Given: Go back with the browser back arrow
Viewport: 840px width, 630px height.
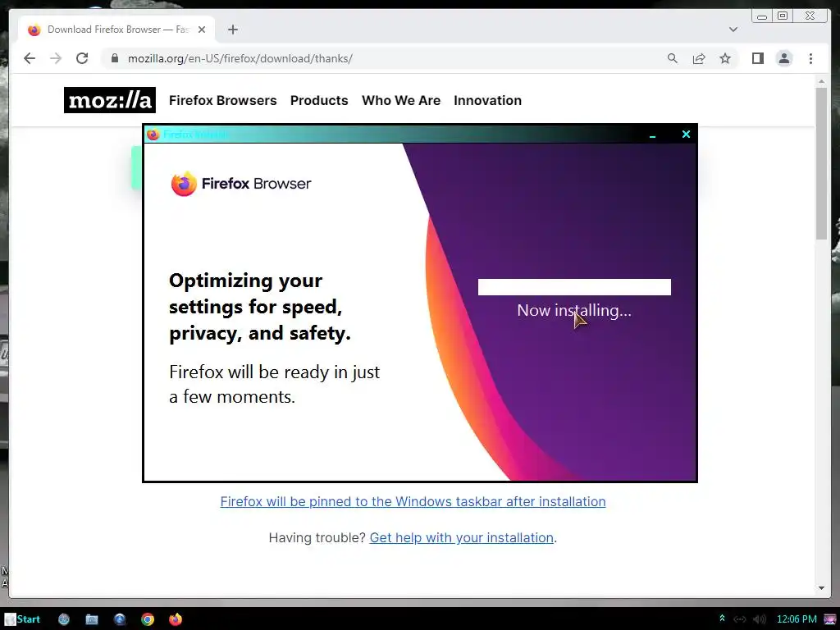Looking at the screenshot, I should click(x=30, y=58).
